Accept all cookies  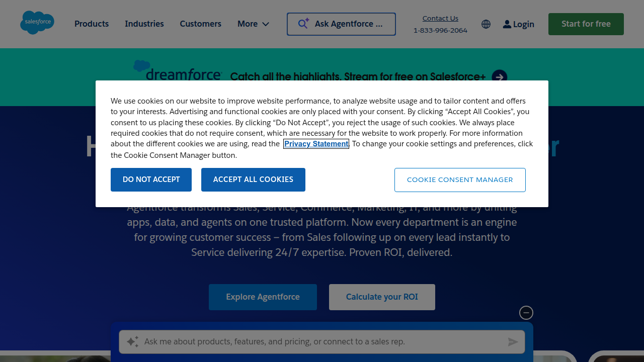253,179
